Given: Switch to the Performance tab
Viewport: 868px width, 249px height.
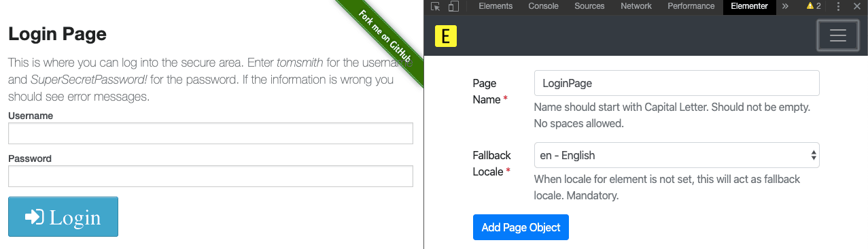Looking at the screenshot, I should click(x=691, y=6).
